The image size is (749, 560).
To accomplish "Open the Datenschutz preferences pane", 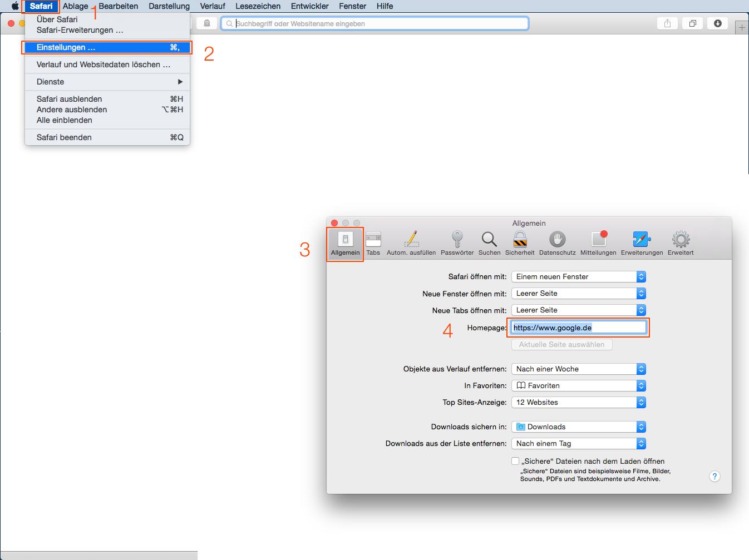I will (557, 243).
